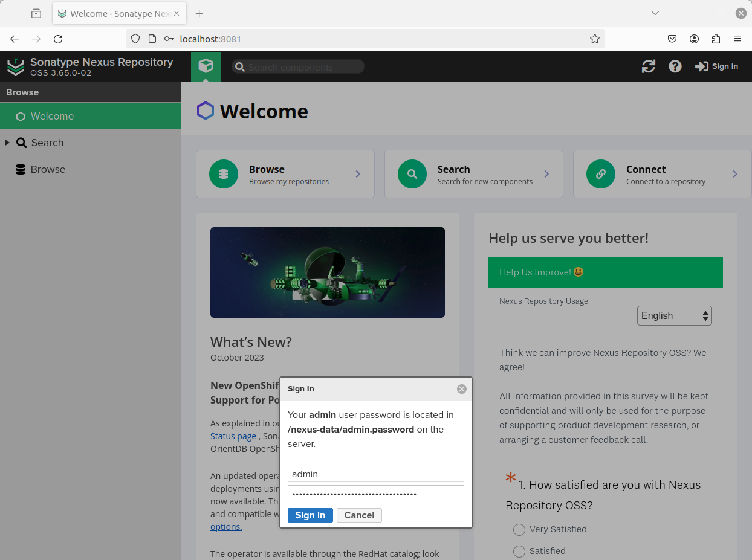Open the options. link
This screenshot has width=752, height=560.
pyautogui.click(x=226, y=527)
